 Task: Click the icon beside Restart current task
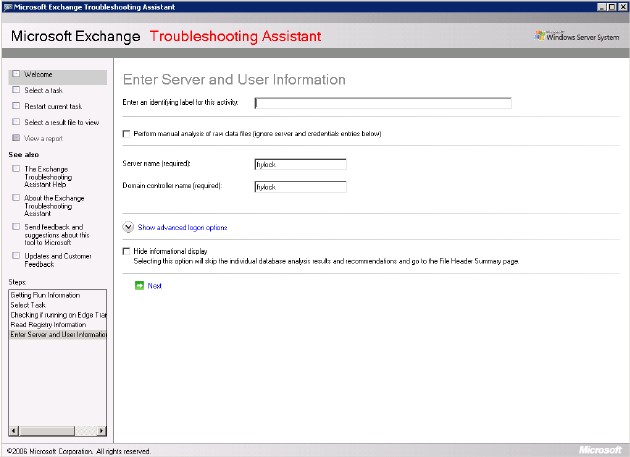[x=16, y=106]
